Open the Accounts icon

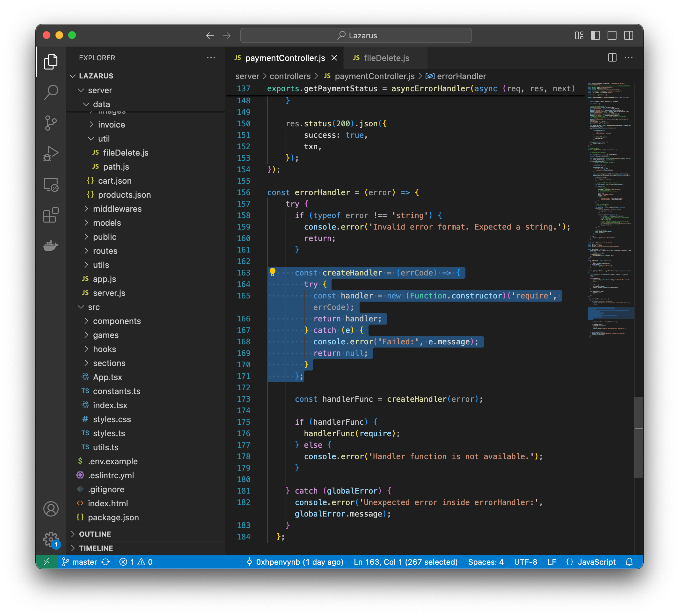point(51,509)
